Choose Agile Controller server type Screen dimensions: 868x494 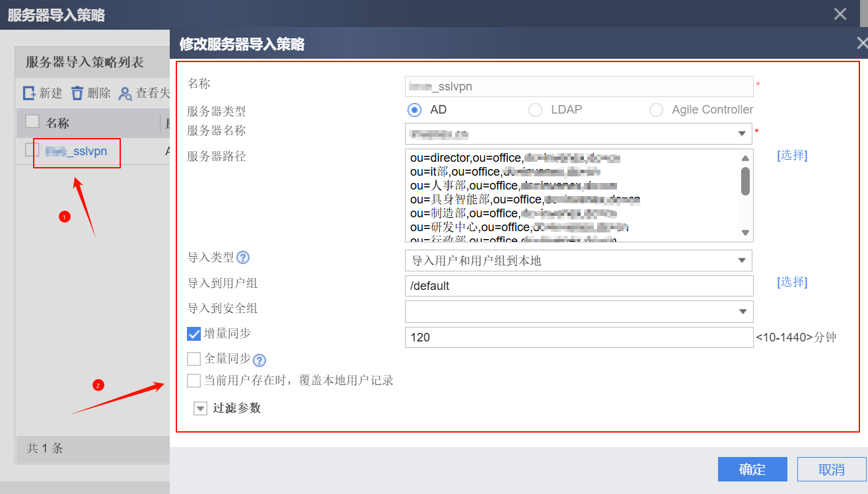[656, 110]
